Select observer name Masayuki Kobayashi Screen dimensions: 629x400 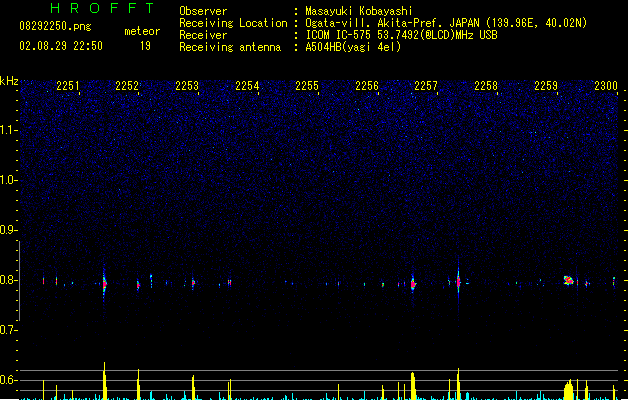[x=359, y=11]
